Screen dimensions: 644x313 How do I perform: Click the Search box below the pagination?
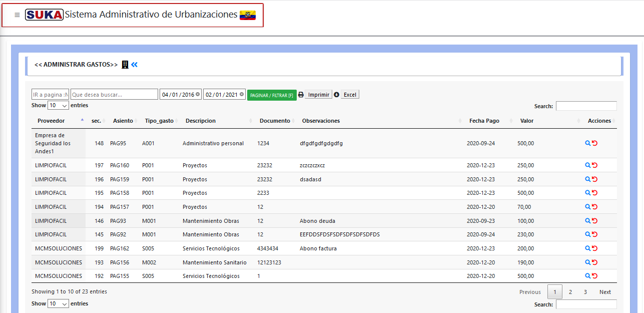coord(586,304)
